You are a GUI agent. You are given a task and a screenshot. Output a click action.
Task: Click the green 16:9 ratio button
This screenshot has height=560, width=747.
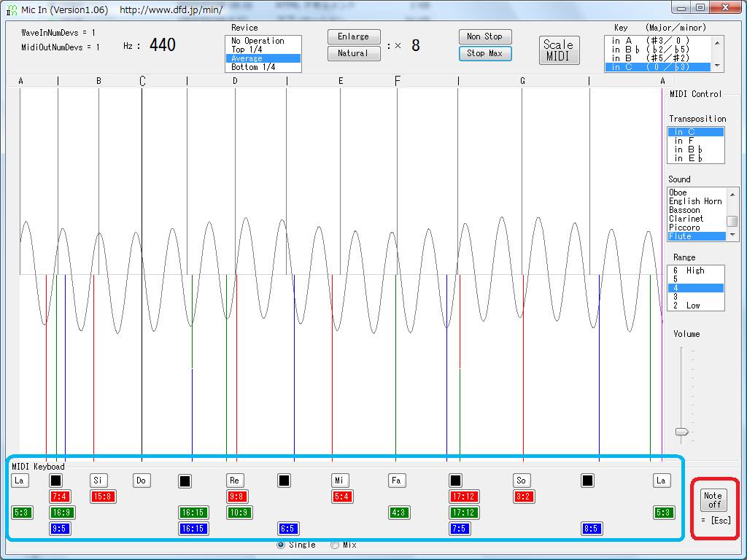(63, 513)
